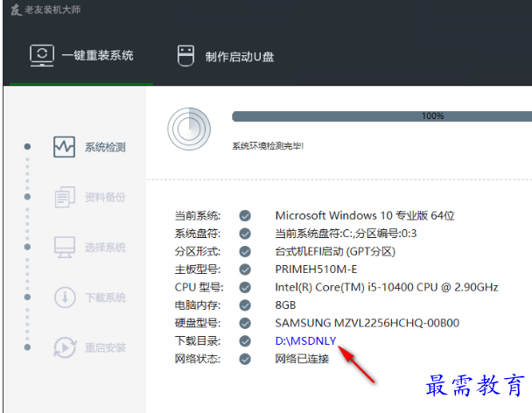Click the checkmark beside 主板型号
532x413 pixels.
click(x=245, y=269)
